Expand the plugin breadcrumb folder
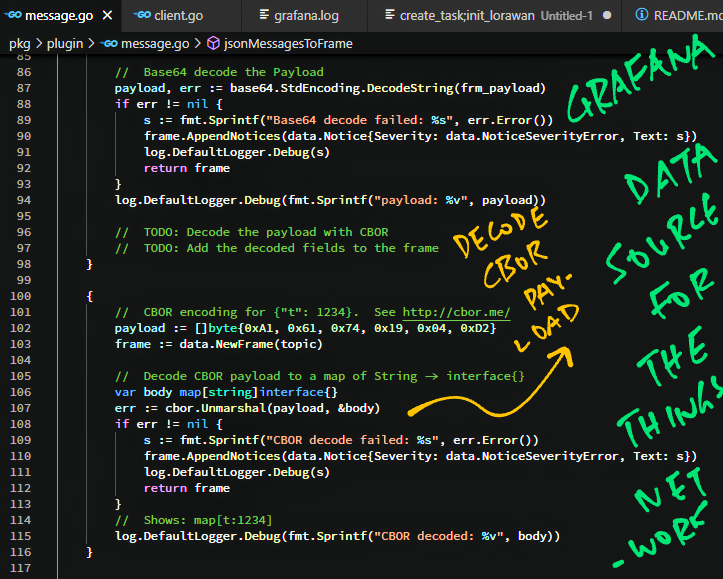723x579 pixels. [65, 44]
